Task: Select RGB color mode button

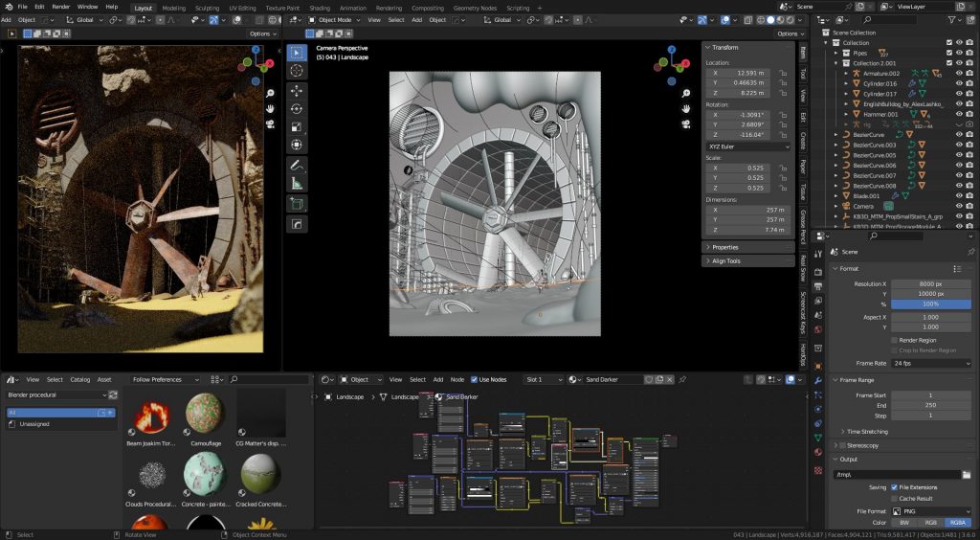Action: [x=930, y=523]
